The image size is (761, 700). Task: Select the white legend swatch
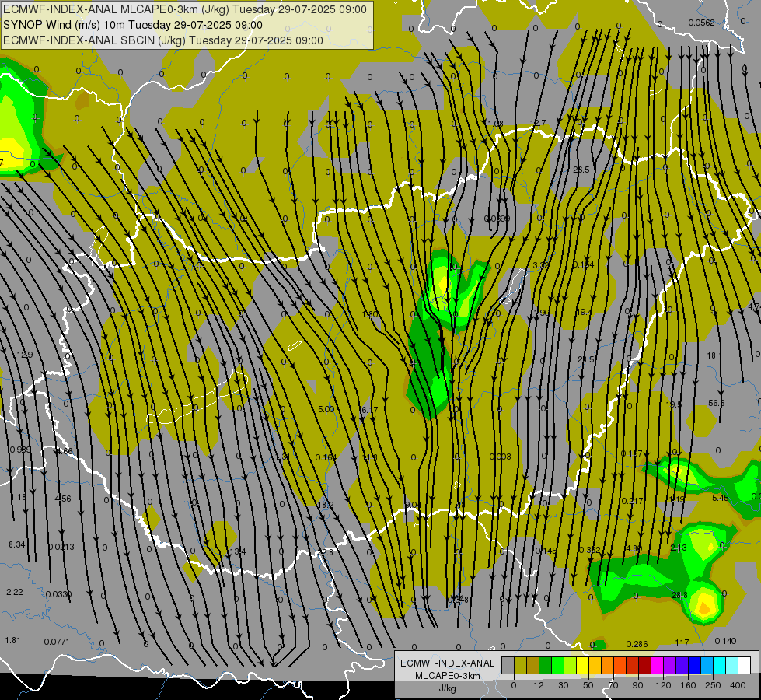[745, 665]
